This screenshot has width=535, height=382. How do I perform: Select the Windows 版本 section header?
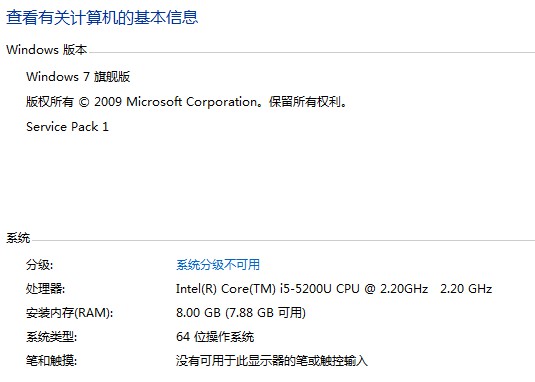click(x=47, y=50)
